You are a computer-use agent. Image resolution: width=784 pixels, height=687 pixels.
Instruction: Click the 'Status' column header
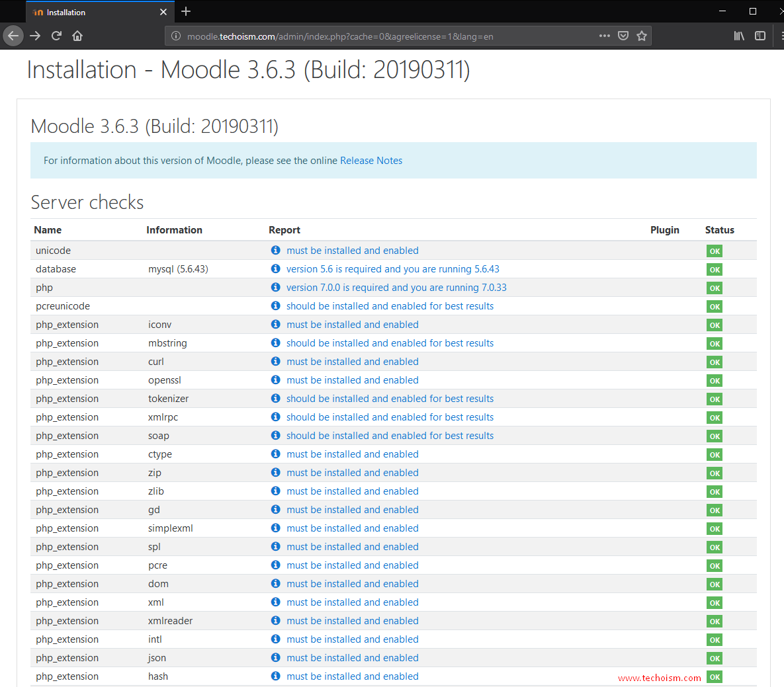(720, 230)
